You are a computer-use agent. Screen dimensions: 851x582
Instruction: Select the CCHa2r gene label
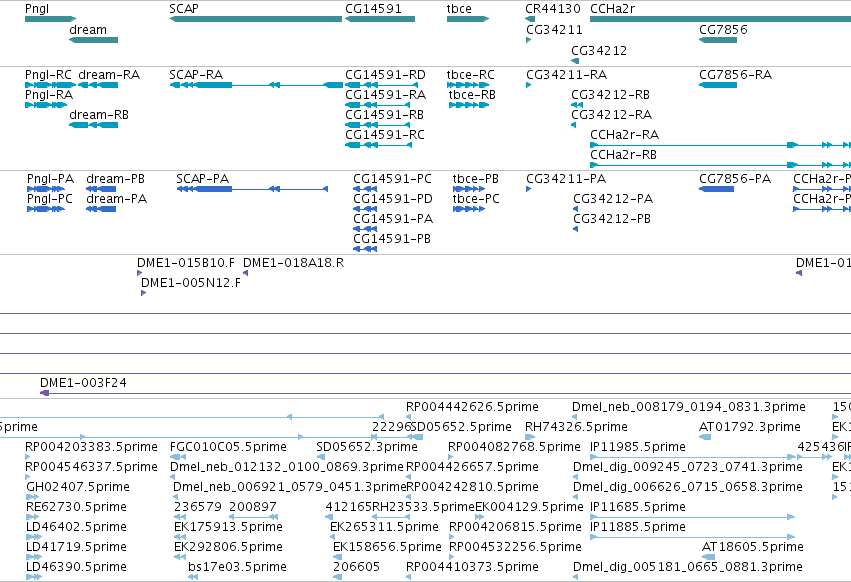(x=612, y=9)
